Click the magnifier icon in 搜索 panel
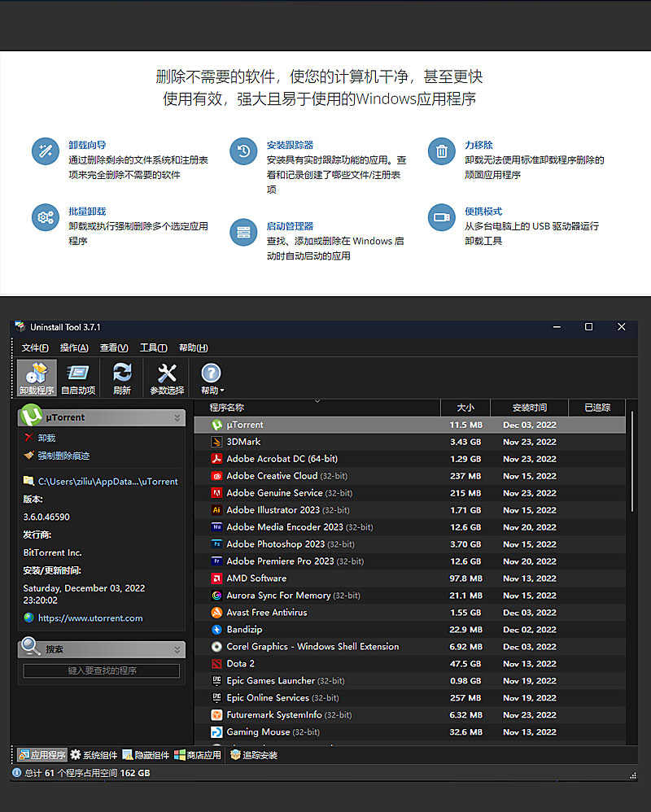Screen dimensions: 651x812 (31, 646)
